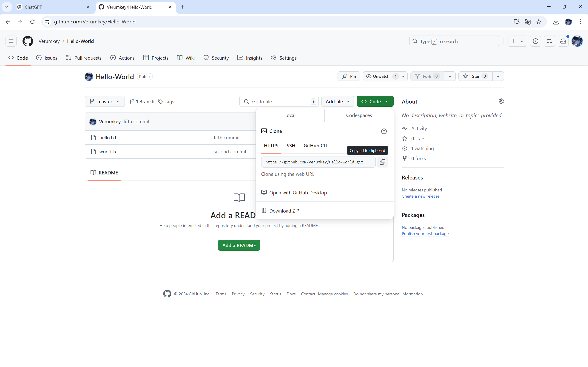This screenshot has height=367, width=588.
Task: Click the install app icon in address bar
Action: coord(517,22)
